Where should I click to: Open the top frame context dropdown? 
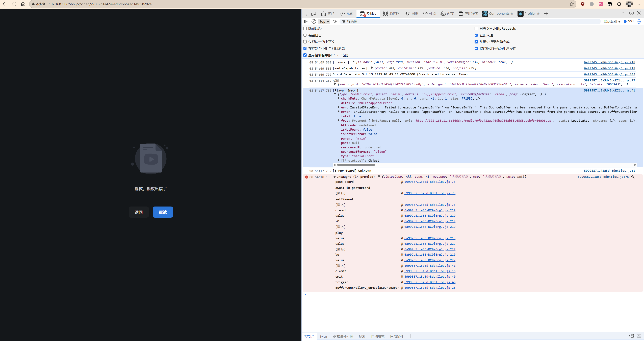click(324, 21)
